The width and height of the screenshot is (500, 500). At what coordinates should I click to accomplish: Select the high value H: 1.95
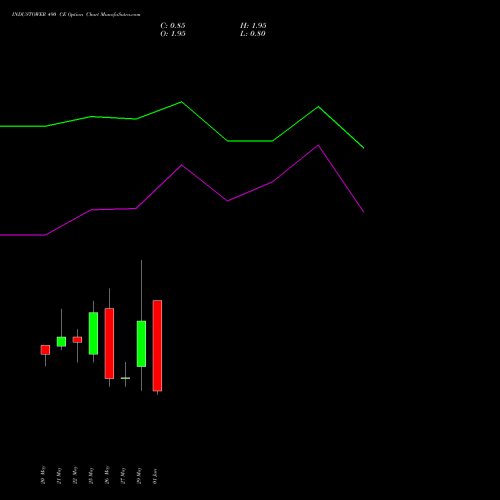253,26
